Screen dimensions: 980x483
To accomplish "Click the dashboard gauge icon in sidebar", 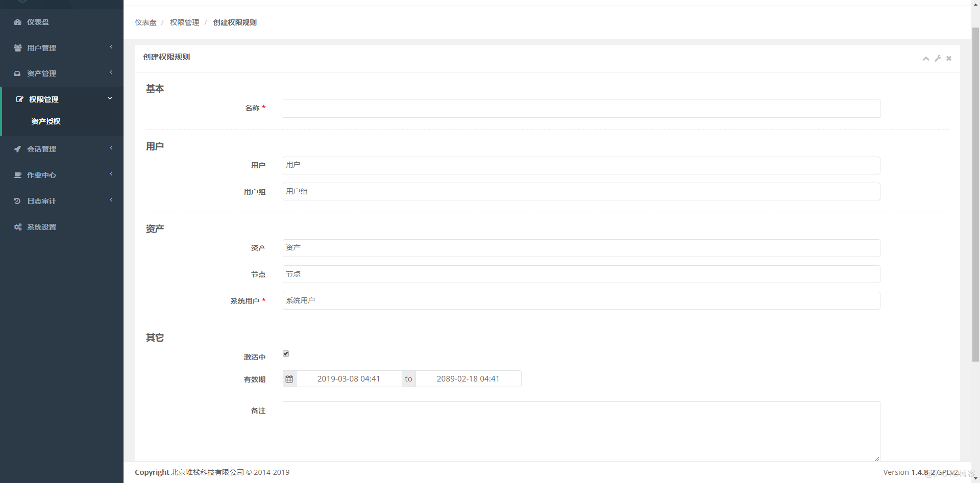I will point(18,22).
